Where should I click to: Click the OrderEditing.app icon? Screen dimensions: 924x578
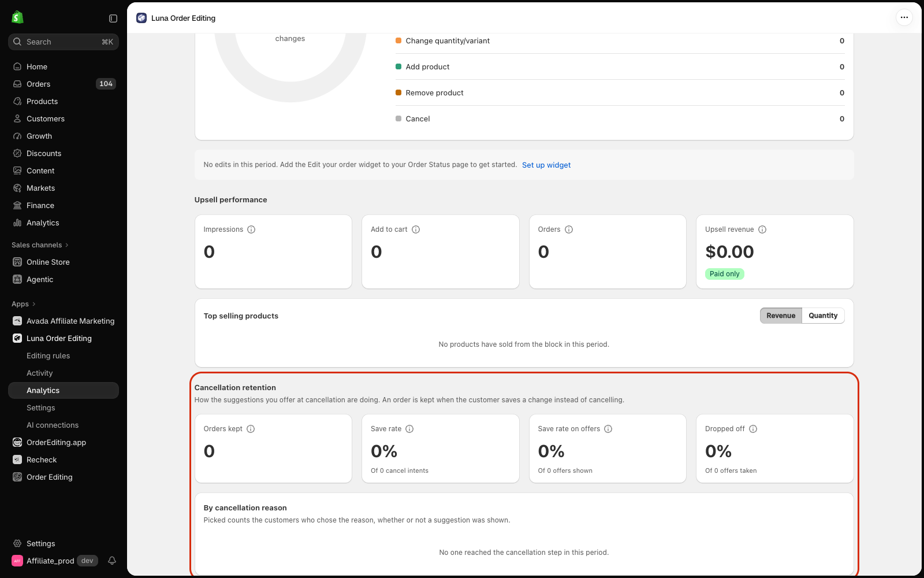[17, 442]
